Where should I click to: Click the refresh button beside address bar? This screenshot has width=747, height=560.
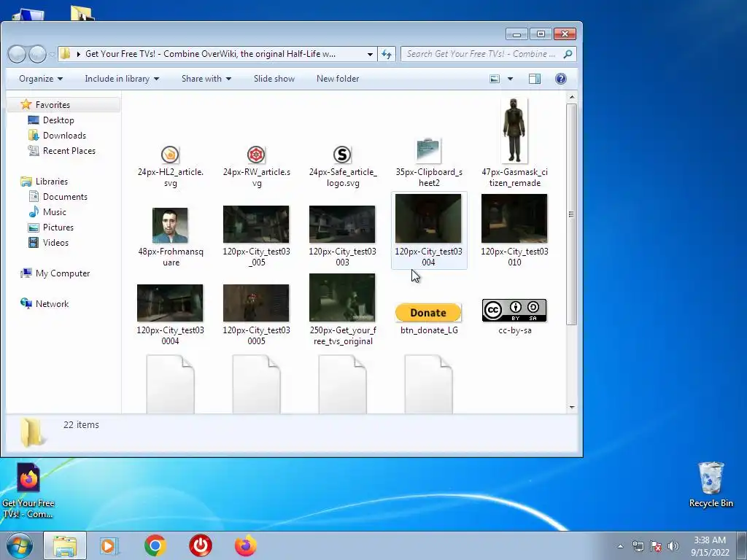[x=387, y=54]
